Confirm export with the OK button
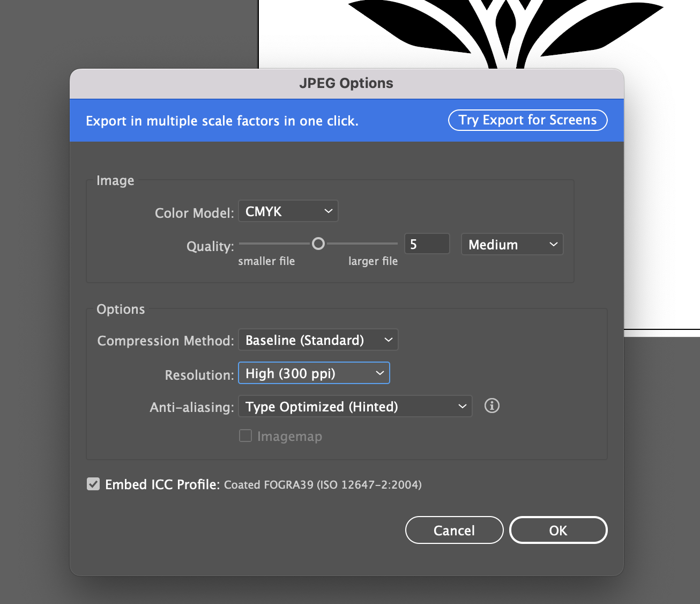700x604 pixels. click(557, 530)
